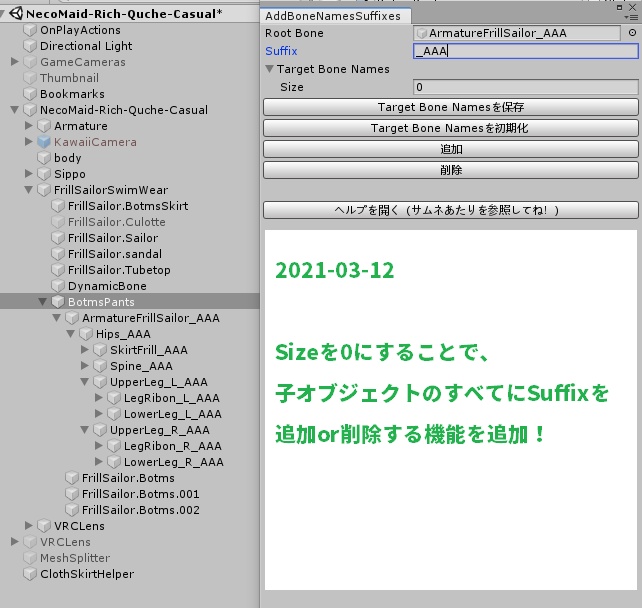Expand the Sippo object

coord(29,174)
